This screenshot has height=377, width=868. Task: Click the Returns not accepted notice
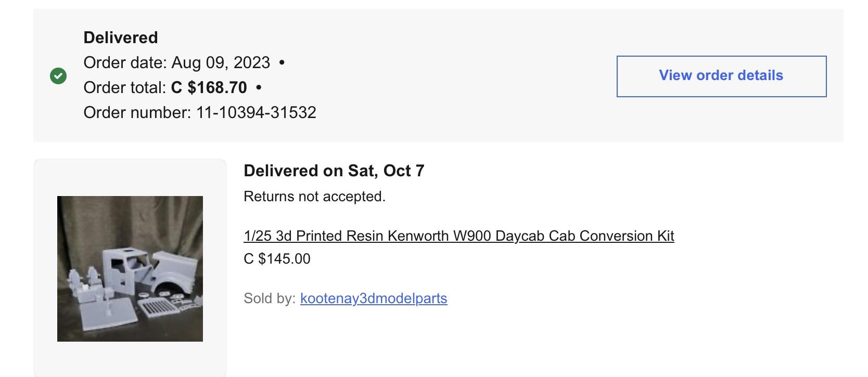314,196
